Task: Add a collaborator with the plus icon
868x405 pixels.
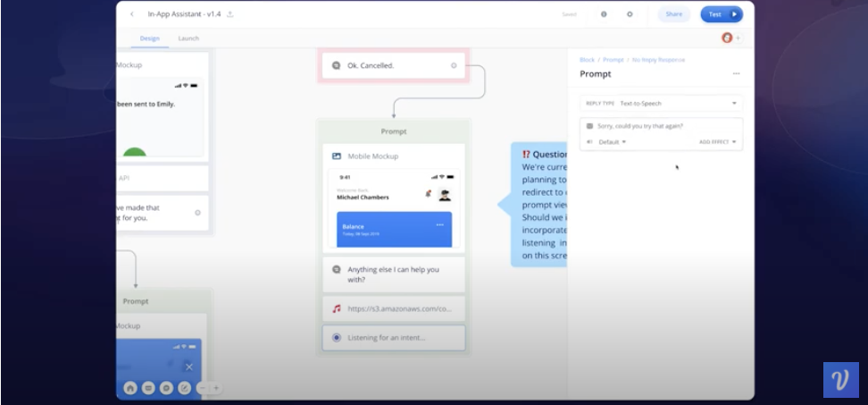Action: tap(738, 38)
